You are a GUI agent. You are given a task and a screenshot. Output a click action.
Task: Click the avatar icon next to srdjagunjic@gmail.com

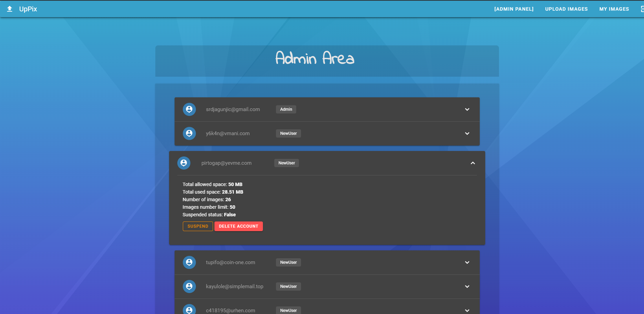tap(189, 109)
